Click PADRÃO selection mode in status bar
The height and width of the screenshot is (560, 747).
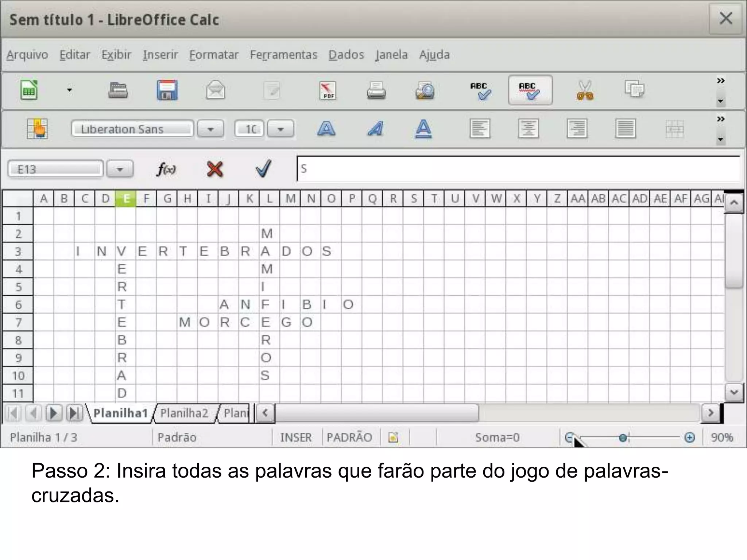(x=349, y=437)
